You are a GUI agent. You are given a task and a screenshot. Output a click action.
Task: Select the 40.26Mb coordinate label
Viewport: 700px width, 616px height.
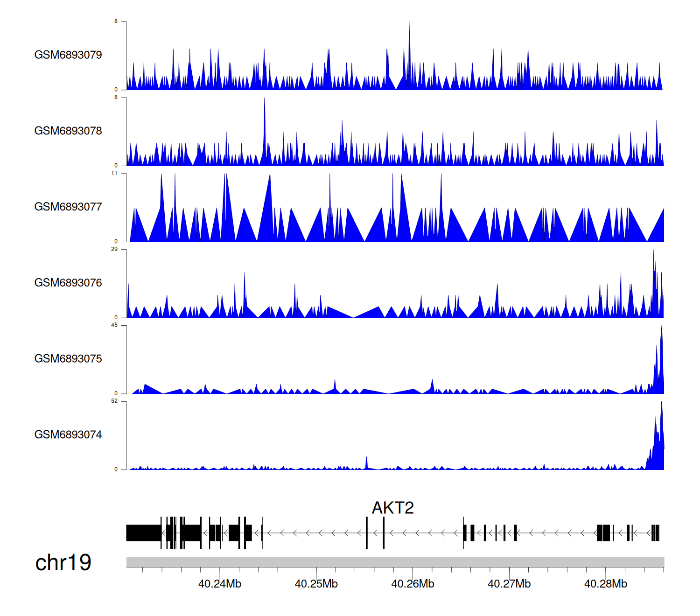pyautogui.click(x=413, y=584)
